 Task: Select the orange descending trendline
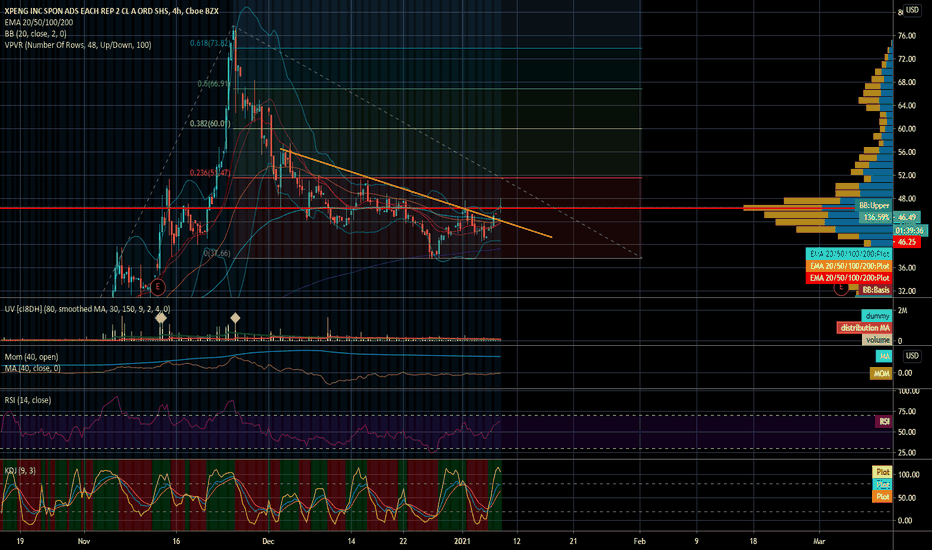[x=416, y=193]
